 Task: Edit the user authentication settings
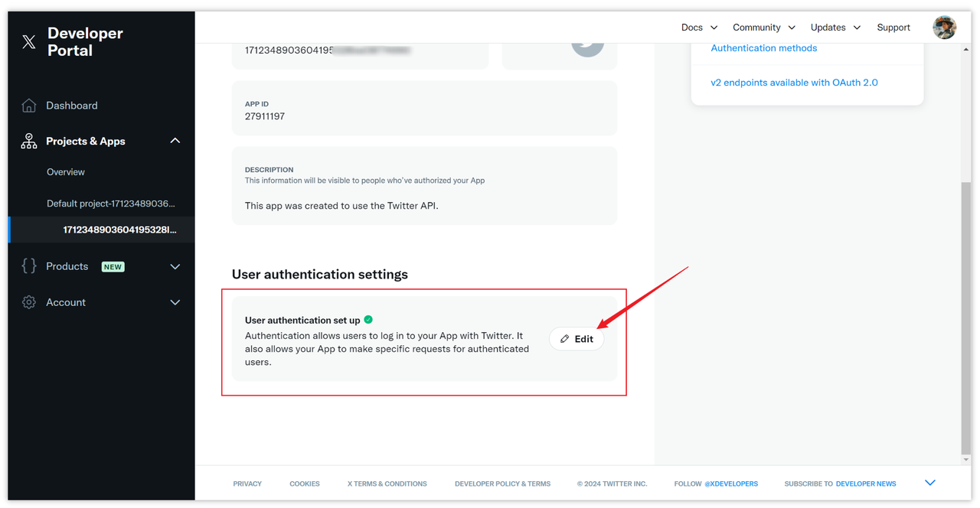pyautogui.click(x=577, y=339)
